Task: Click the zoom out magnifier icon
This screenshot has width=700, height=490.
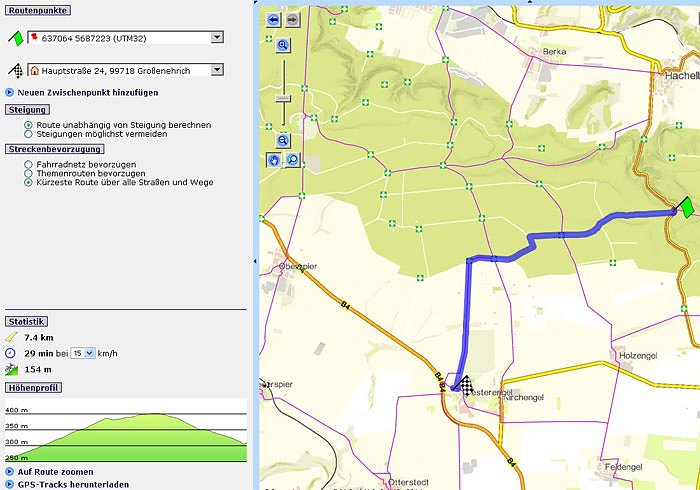Action: pyautogui.click(x=283, y=141)
